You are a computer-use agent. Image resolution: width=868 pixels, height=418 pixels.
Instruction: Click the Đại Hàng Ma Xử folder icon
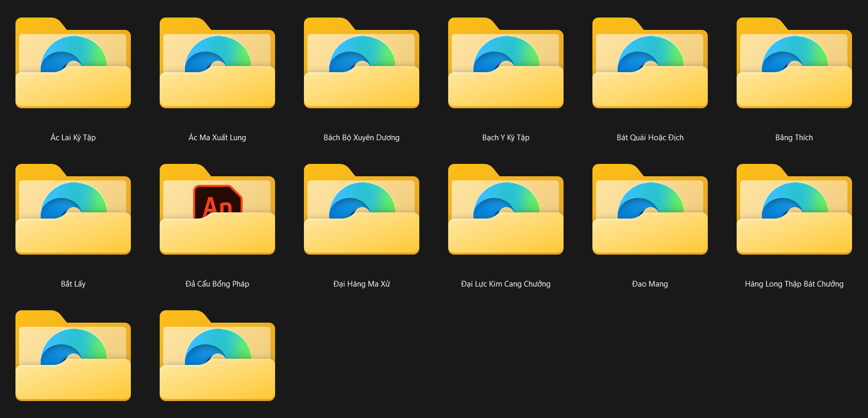pos(362,210)
